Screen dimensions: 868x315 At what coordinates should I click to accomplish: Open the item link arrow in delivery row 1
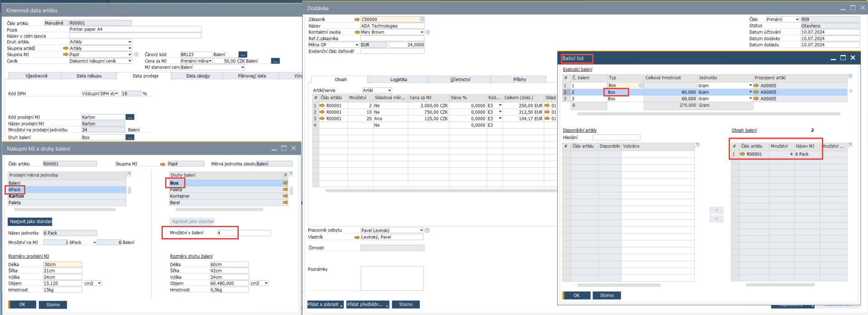click(323, 105)
